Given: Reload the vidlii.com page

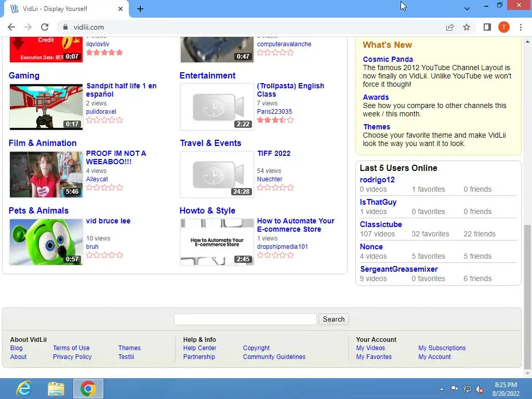Looking at the screenshot, I should 45,27.
